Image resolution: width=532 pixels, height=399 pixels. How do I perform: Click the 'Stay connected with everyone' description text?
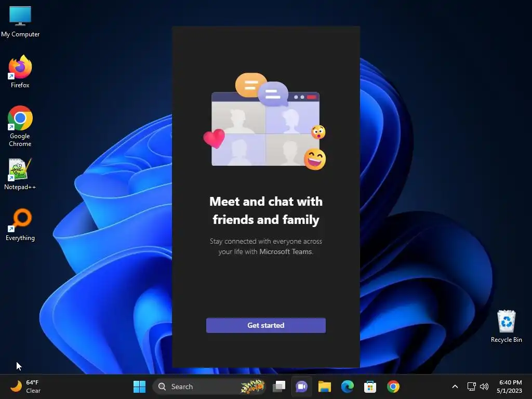click(265, 246)
